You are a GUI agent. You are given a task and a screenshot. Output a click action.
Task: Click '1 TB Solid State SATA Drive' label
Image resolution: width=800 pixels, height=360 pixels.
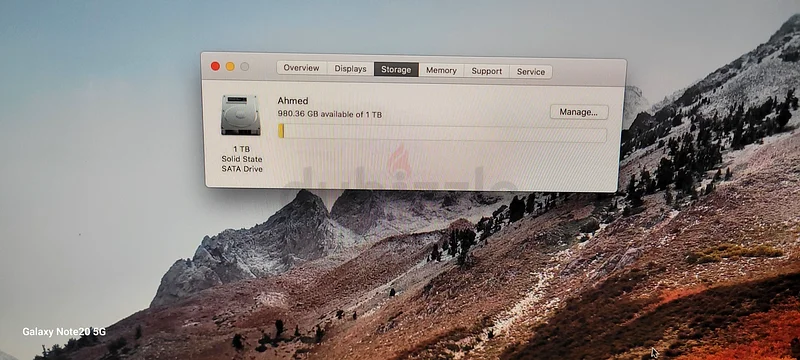tap(242, 159)
